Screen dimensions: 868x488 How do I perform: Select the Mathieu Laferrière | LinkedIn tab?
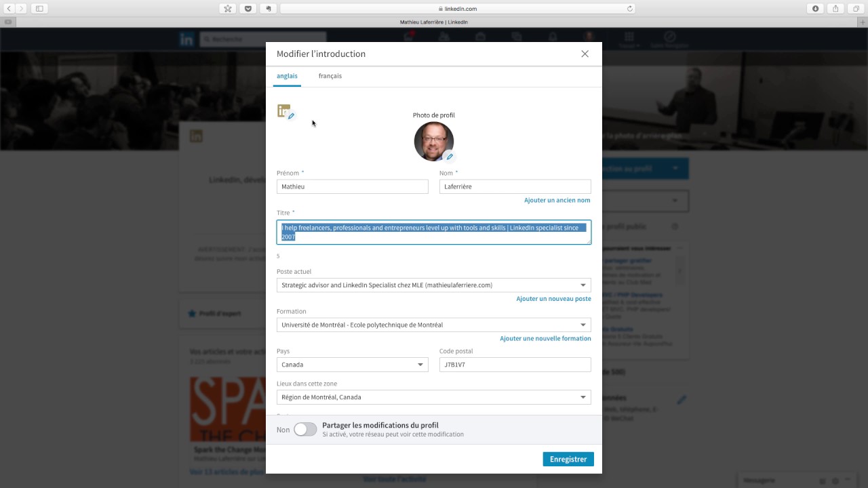coord(434,22)
